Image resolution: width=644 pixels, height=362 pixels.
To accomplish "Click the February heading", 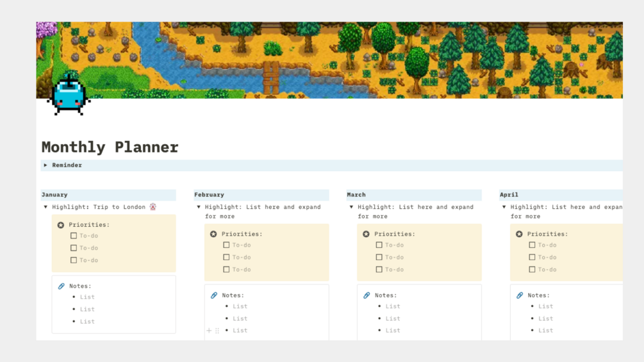I will 209,195.
